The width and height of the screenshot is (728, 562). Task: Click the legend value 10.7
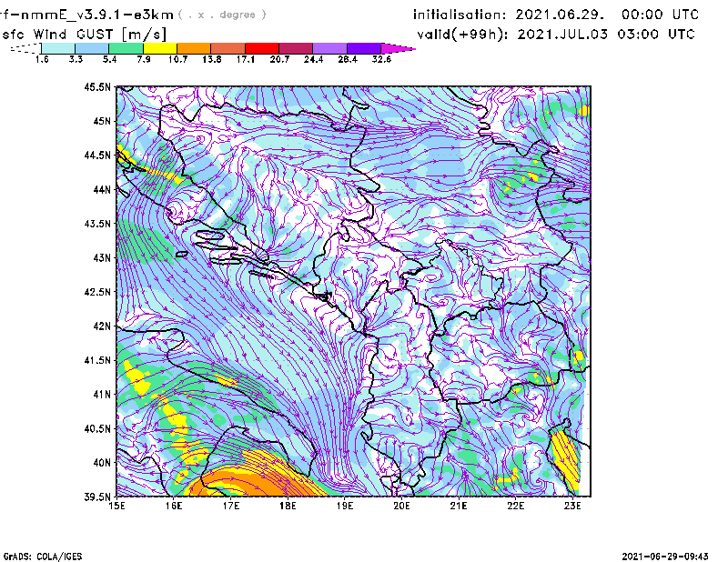coord(177,59)
